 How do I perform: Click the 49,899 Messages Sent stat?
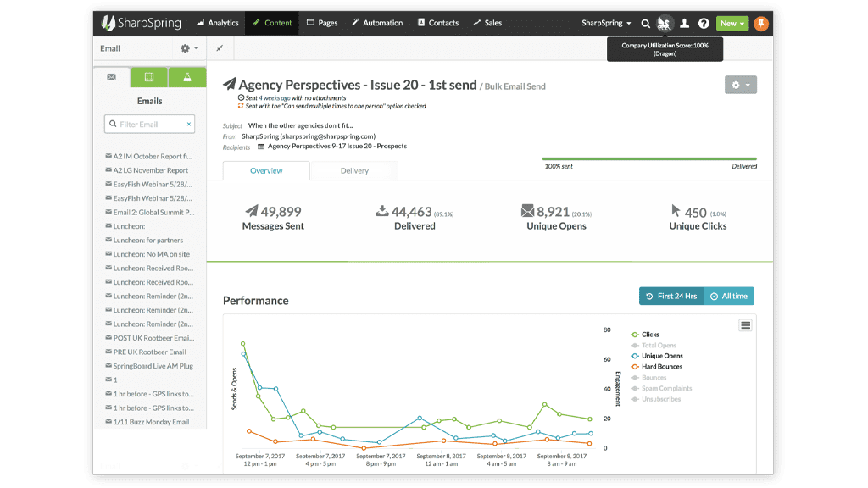(x=273, y=218)
